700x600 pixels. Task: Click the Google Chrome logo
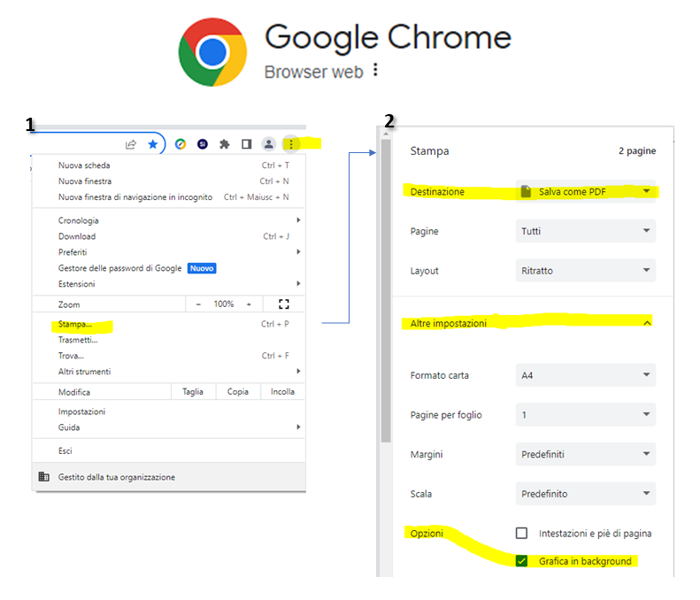coord(212,52)
